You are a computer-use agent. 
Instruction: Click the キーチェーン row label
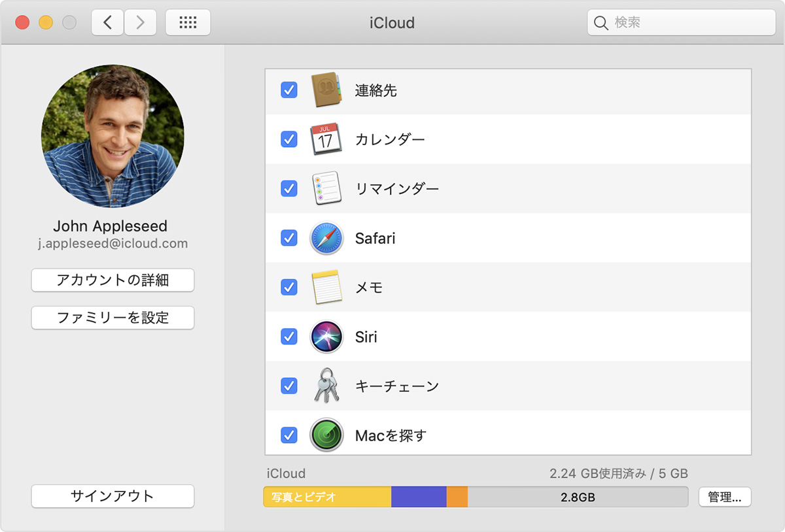click(396, 386)
